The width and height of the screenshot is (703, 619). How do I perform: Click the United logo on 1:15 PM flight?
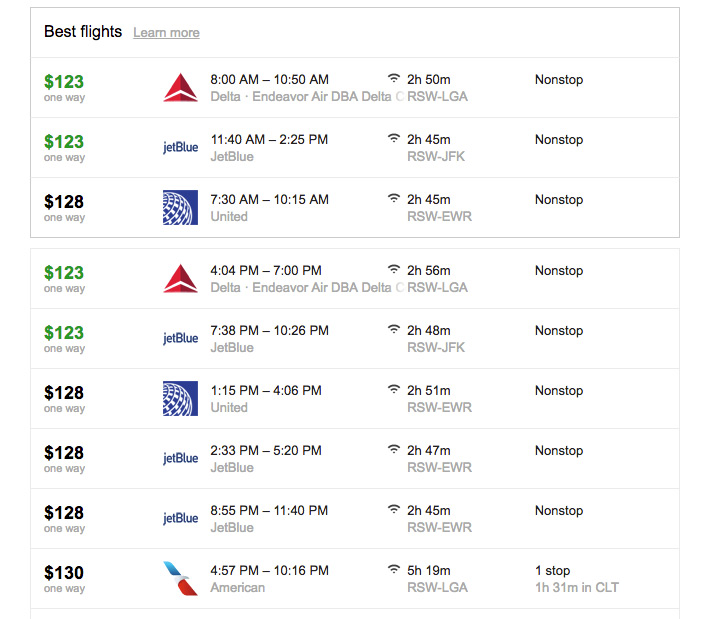(x=180, y=398)
